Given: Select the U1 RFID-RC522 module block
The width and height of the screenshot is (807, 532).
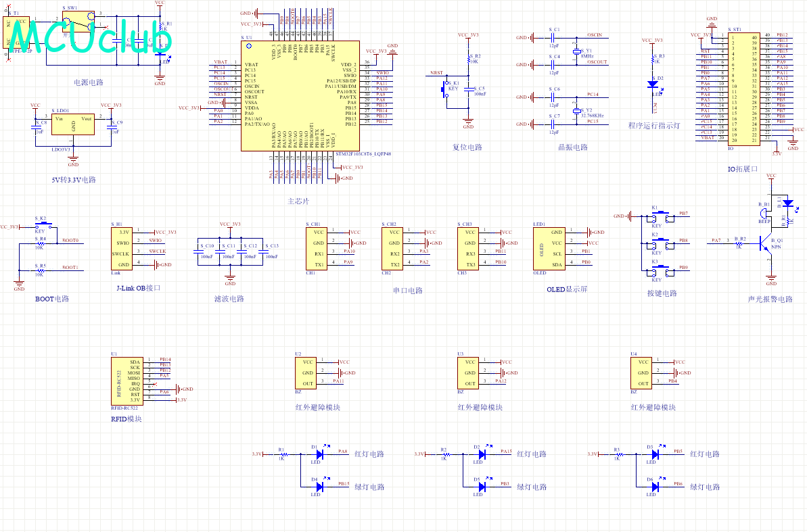Looking at the screenshot, I should [x=126, y=381].
